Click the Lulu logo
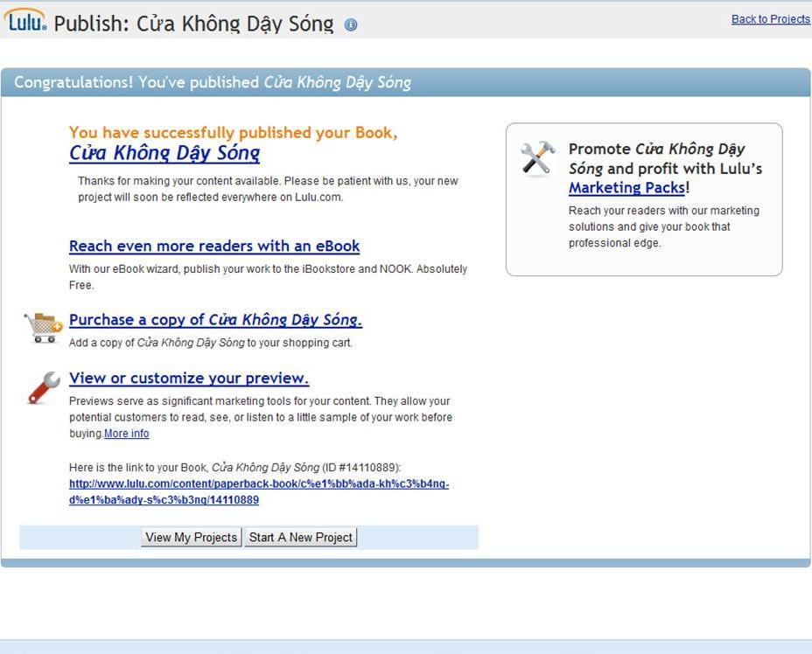The height and width of the screenshot is (654, 812). [x=24, y=20]
